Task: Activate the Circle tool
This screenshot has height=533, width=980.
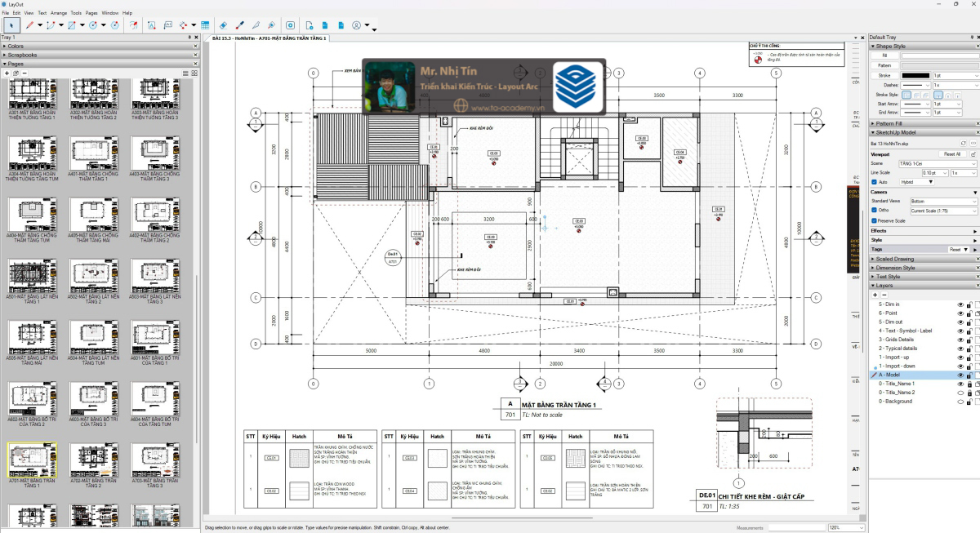Action: pos(93,25)
